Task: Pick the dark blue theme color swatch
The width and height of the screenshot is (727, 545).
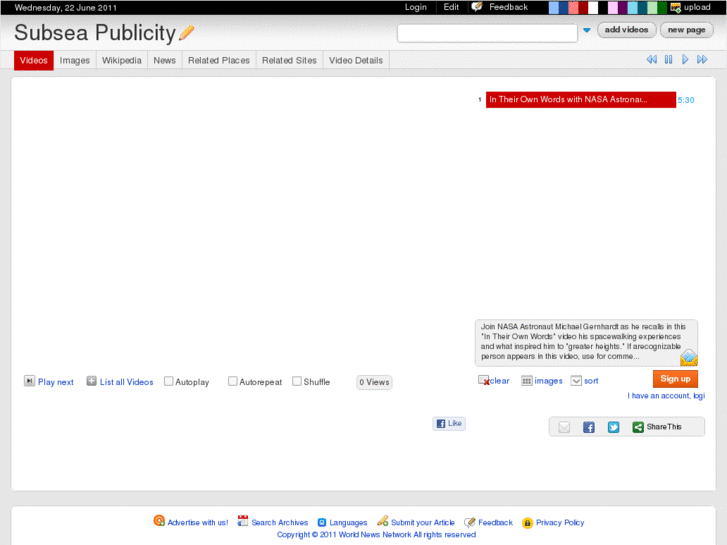Action: tap(563, 7)
